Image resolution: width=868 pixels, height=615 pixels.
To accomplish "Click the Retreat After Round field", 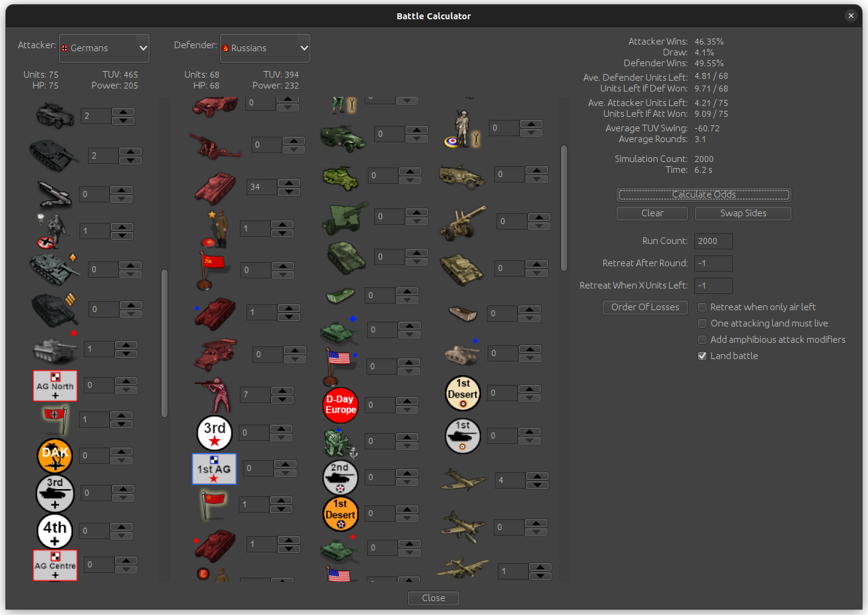I will point(714,263).
